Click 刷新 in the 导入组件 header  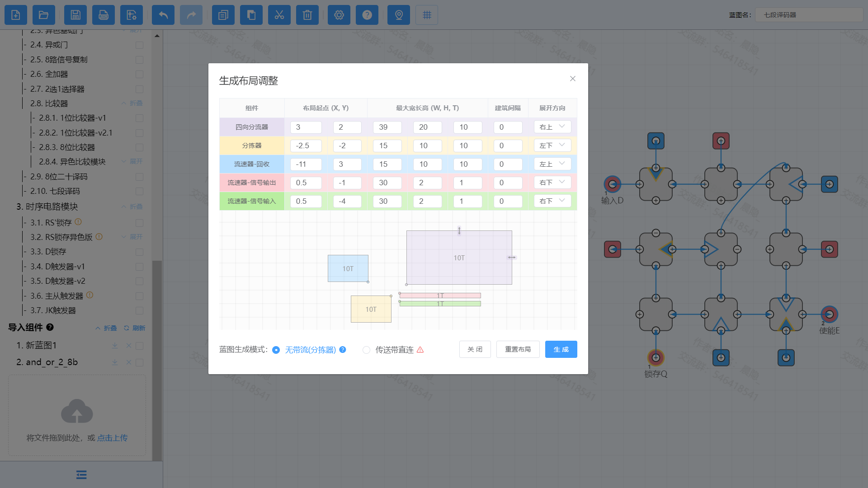click(x=135, y=328)
